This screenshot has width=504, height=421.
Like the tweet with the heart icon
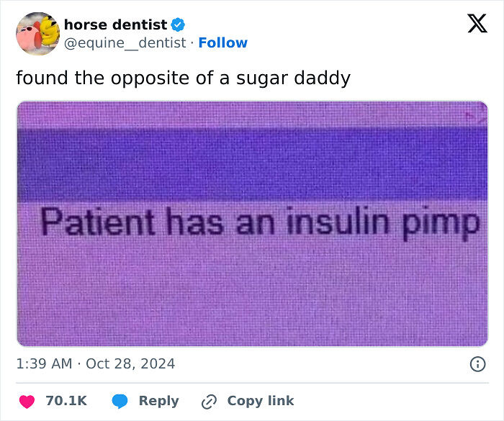[27, 402]
